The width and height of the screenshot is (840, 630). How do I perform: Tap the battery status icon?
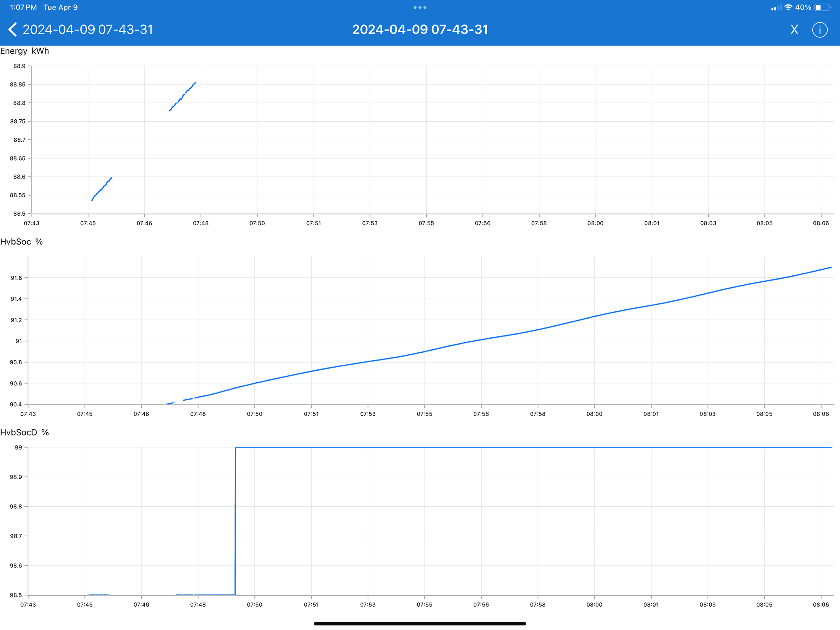pyautogui.click(x=822, y=7)
